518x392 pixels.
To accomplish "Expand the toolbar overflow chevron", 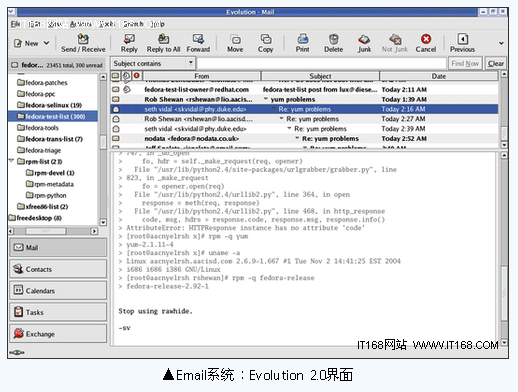I will (501, 43).
